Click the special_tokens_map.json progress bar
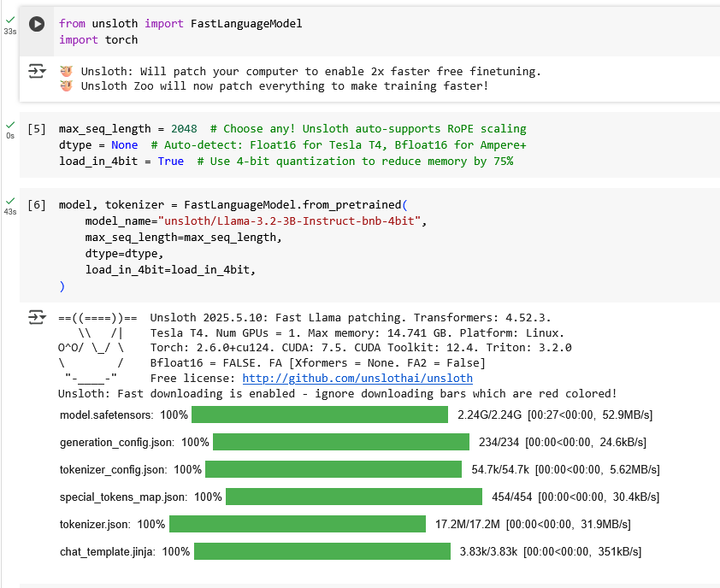This screenshot has width=720, height=588. [x=354, y=497]
